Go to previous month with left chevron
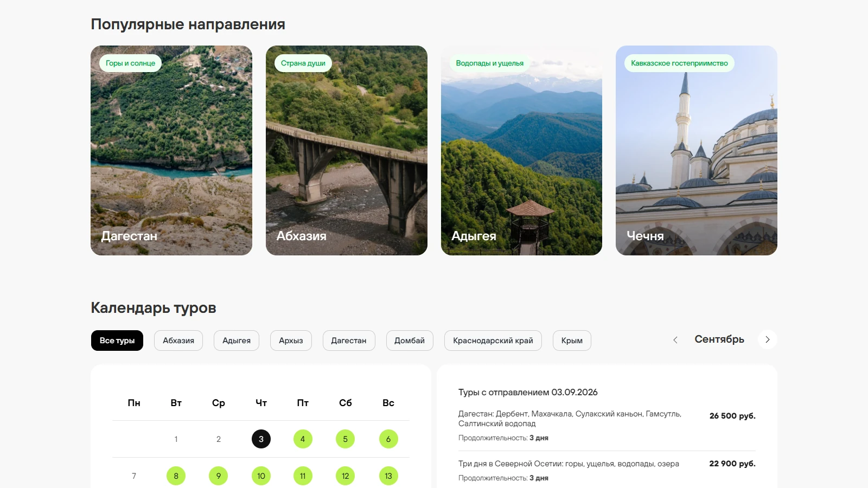Image resolution: width=868 pixels, height=488 pixels. click(675, 340)
